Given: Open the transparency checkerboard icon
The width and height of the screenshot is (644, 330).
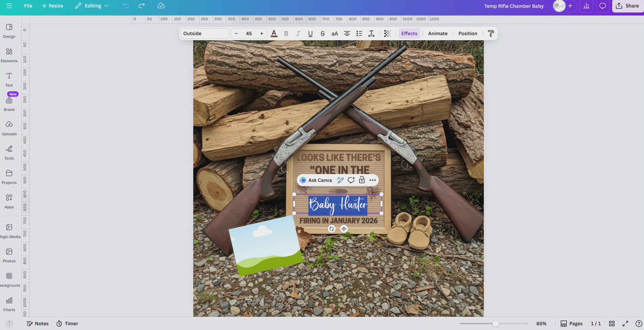Looking at the screenshot, I should pos(387,33).
